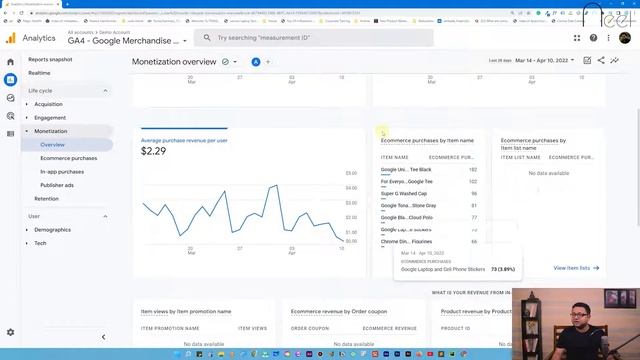Collapse the navigation with chevron arrow
Screen dimensions: 640x360
[x=103, y=337]
